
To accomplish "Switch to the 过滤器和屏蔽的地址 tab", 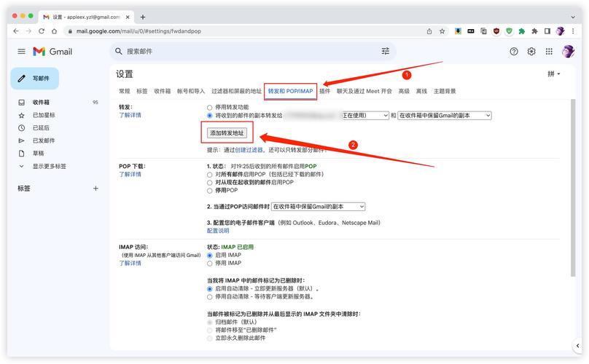I will 236,92.
